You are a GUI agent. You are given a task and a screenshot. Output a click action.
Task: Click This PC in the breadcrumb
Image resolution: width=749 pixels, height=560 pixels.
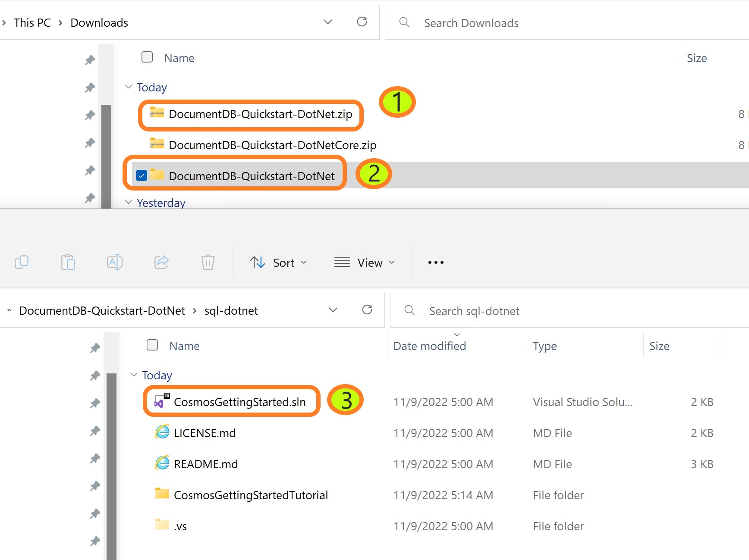(x=32, y=22)
